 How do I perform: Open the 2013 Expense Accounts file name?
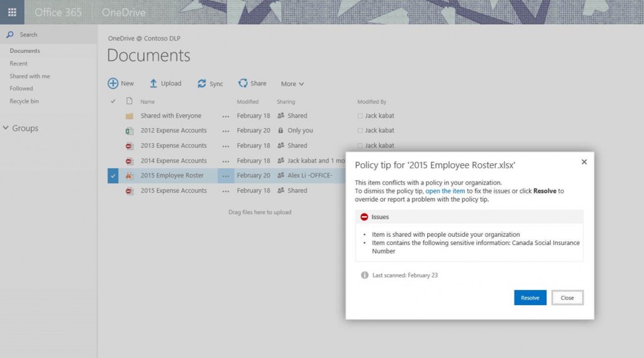174,146
